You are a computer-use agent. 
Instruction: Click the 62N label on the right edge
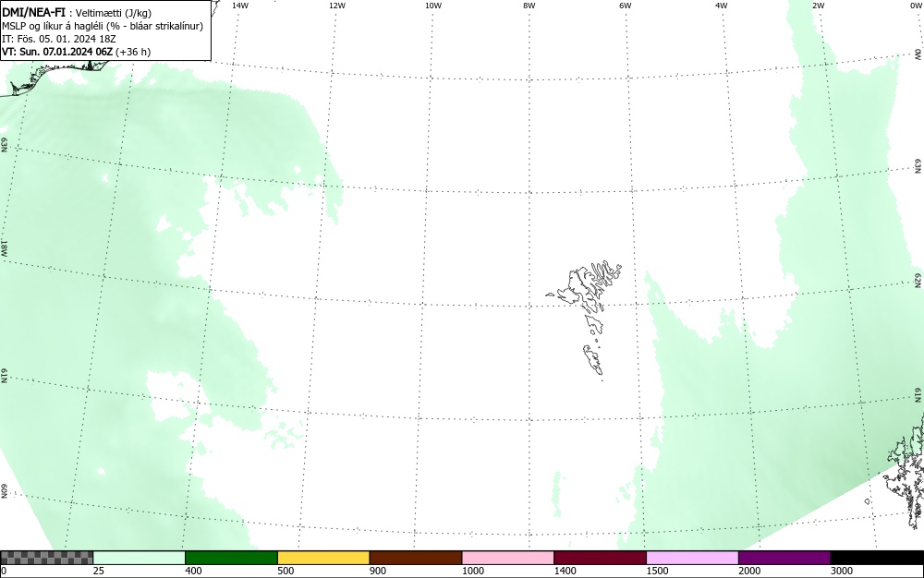(918, 282)
